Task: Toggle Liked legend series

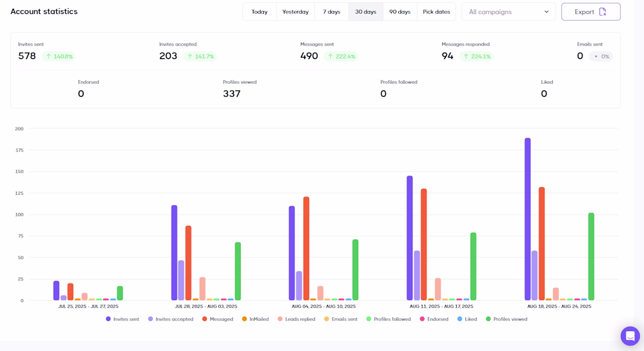Action: [x=467, y=319]
